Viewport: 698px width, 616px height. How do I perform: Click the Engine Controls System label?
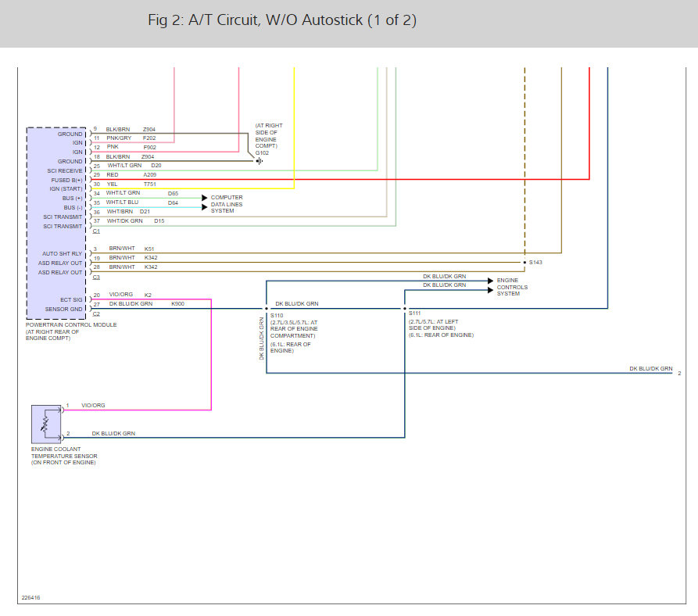pyautogui.click(x=513, y=287)
